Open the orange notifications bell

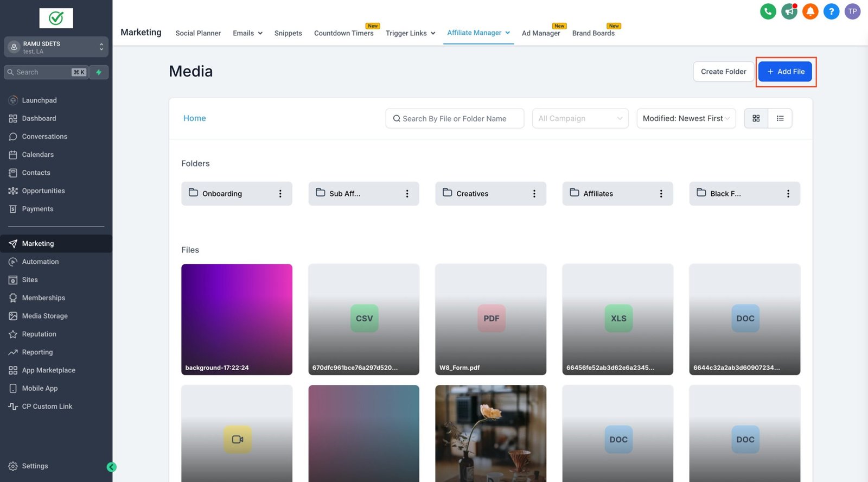point(810,11)
